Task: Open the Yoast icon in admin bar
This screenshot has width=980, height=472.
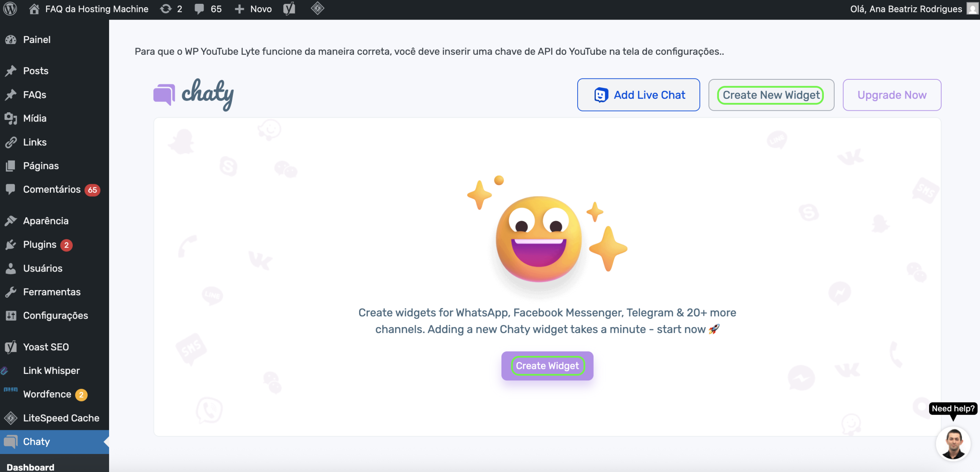Action: click(x=289, y=9)
